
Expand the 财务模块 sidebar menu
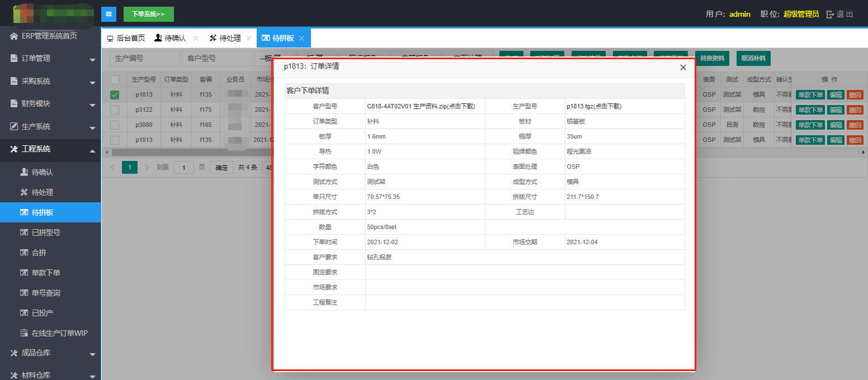(x=50, y=104)
